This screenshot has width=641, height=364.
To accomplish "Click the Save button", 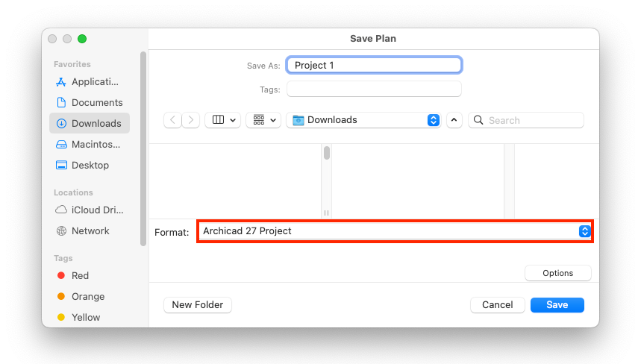I will tap(557, 305).
